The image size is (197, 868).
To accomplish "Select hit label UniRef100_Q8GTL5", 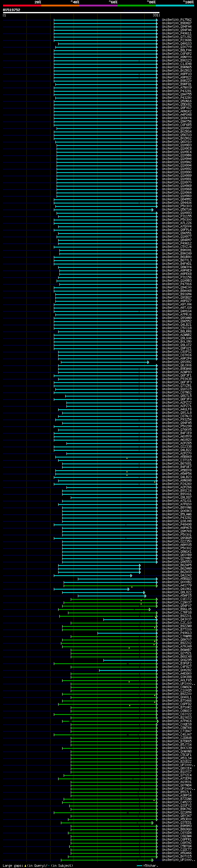I will [176, 396].
